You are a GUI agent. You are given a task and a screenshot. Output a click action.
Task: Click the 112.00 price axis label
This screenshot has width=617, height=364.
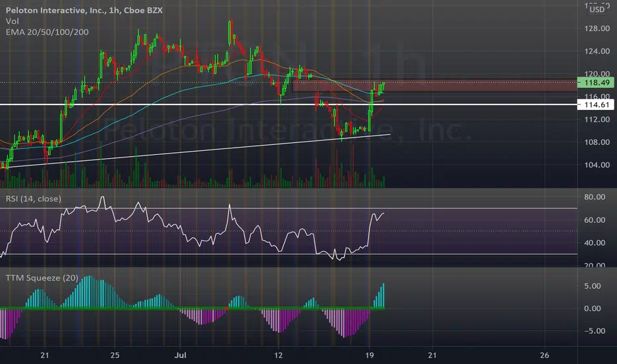coord(597,120)
